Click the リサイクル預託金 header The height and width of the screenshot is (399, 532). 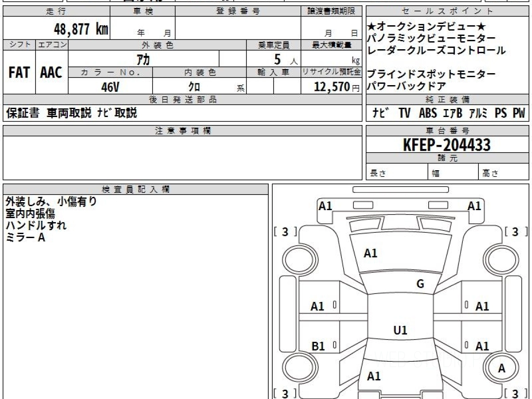point(331,72)
